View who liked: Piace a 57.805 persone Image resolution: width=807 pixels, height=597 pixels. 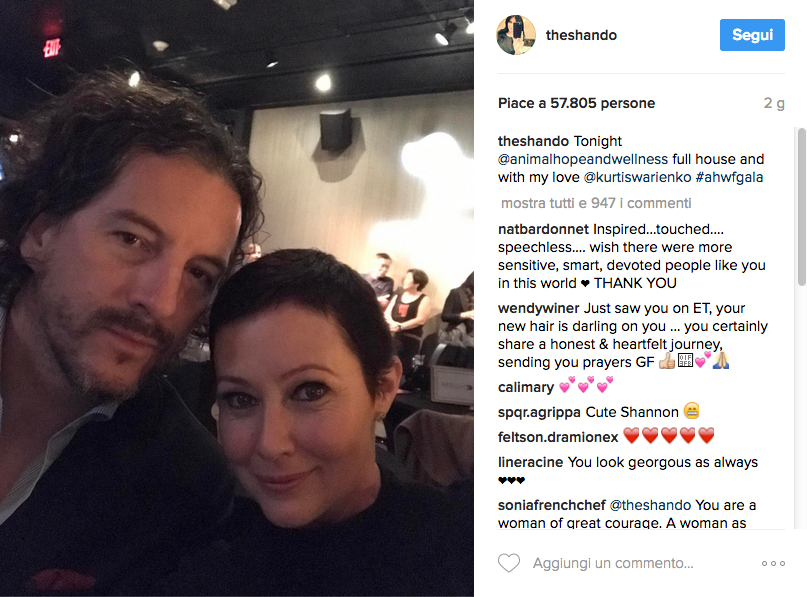(x=576, y=103)
